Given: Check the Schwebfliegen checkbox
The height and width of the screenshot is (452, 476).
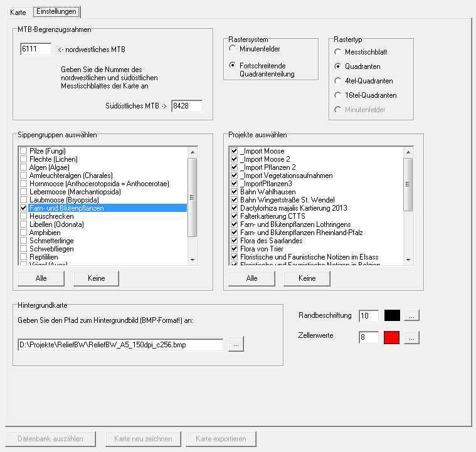Looking at the screenshot, I should click(23, 249).
